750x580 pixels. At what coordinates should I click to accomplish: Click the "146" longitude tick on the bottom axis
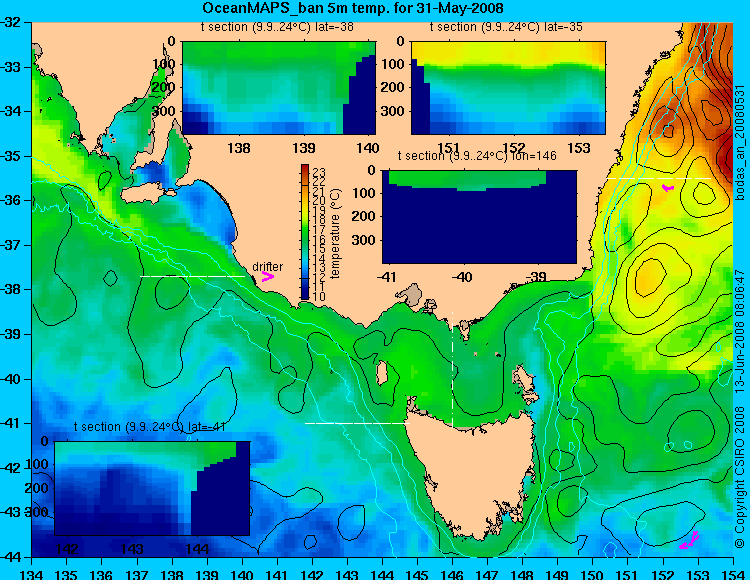[452, 574]
